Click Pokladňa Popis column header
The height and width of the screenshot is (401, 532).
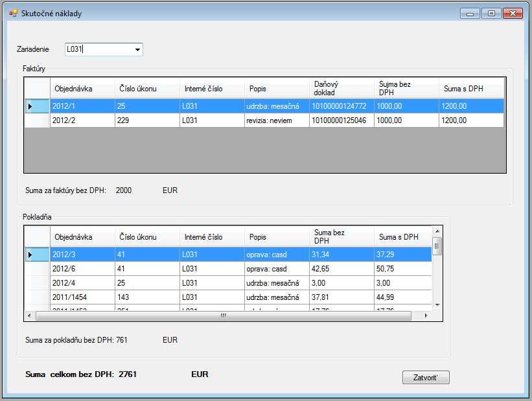click(277, 237)
